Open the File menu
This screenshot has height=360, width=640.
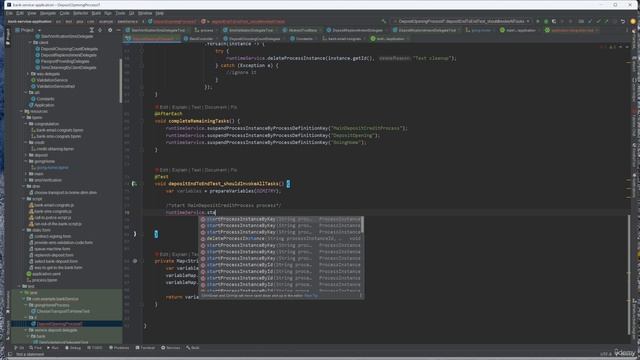9,13
